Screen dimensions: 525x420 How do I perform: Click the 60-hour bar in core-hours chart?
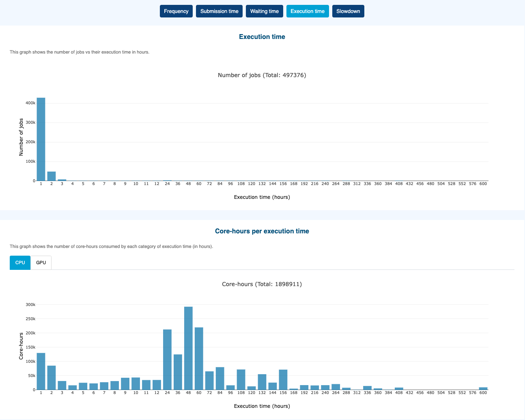(x=199, y=358)
